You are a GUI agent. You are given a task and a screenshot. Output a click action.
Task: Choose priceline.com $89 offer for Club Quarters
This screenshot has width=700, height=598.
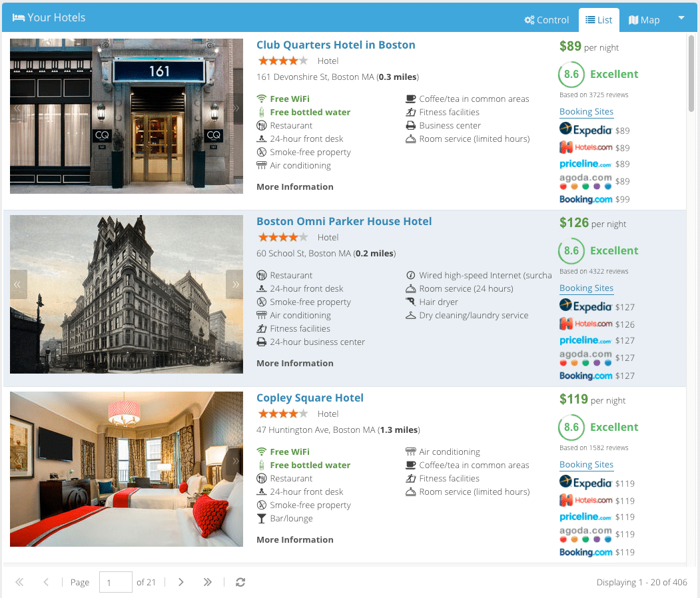[594, 164]
